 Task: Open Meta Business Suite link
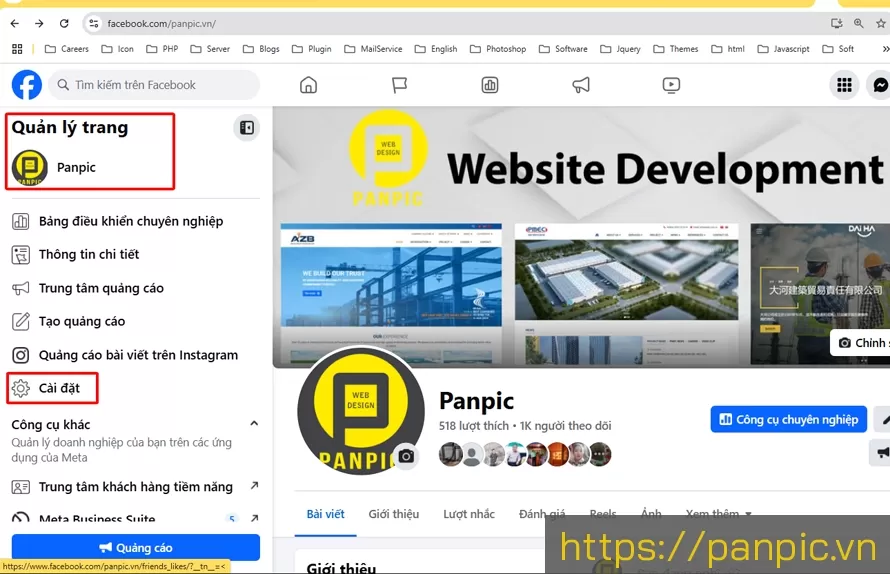pyautogui.click(x=136, y=518)
